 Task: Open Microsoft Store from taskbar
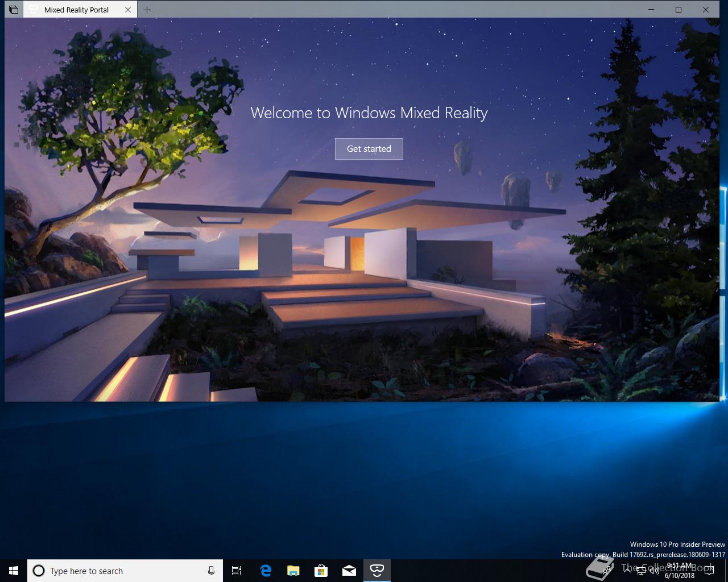(321, 571)
